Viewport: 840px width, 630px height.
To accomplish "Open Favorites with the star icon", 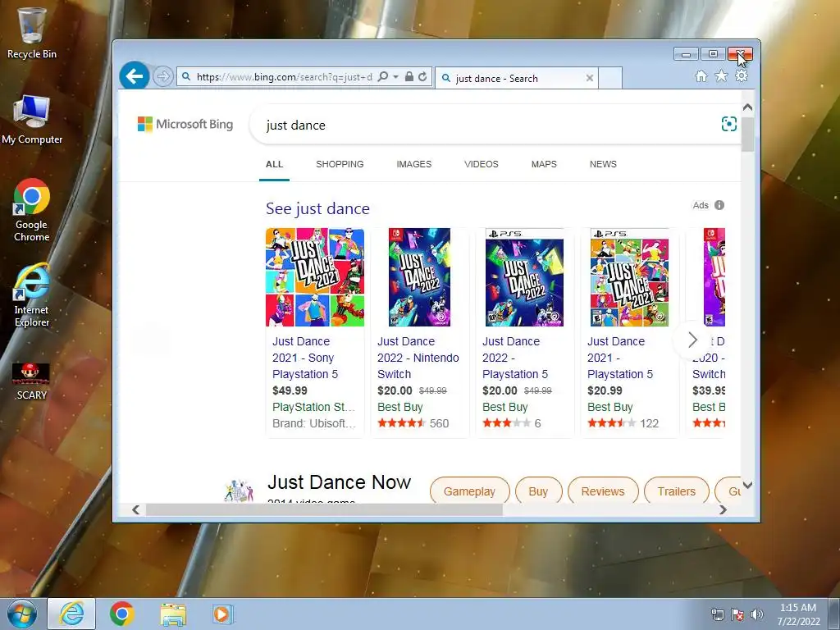I will click(x=721, y=76).
